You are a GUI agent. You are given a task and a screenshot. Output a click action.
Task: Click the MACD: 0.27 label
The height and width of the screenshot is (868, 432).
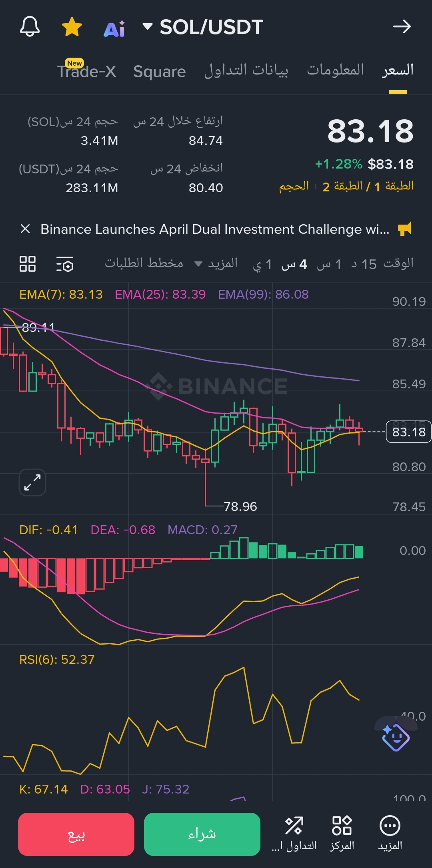click(x=202, y=530)
